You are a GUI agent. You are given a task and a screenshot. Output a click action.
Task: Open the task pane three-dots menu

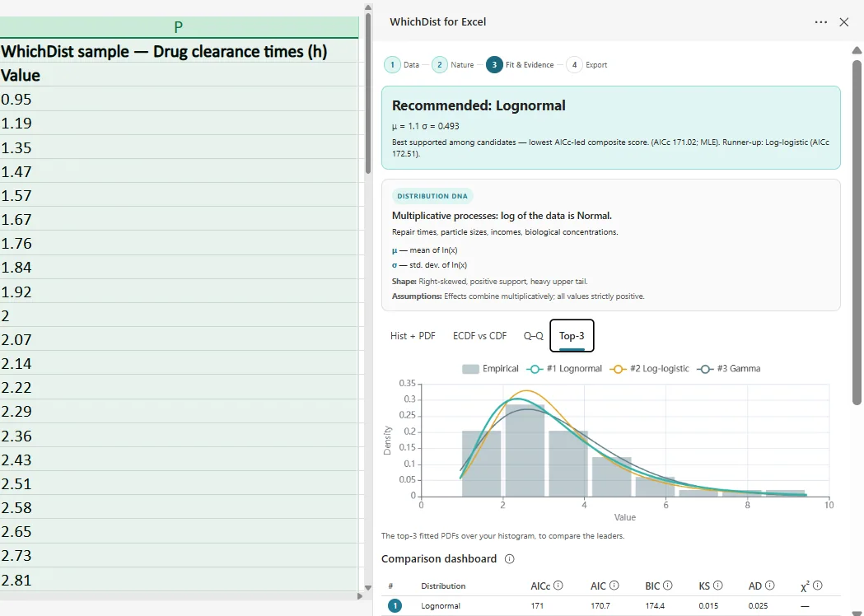pos(820,22)
